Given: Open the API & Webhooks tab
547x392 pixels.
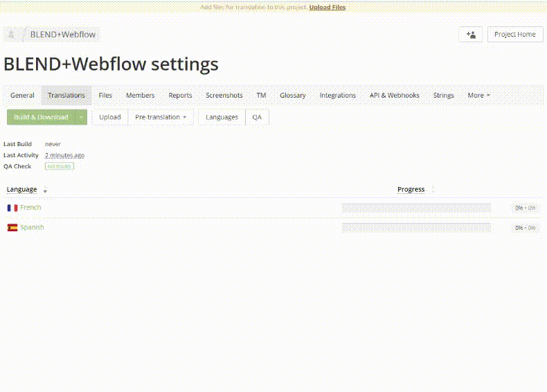Looking at the screenshot, I should click(x=394, y=96).
